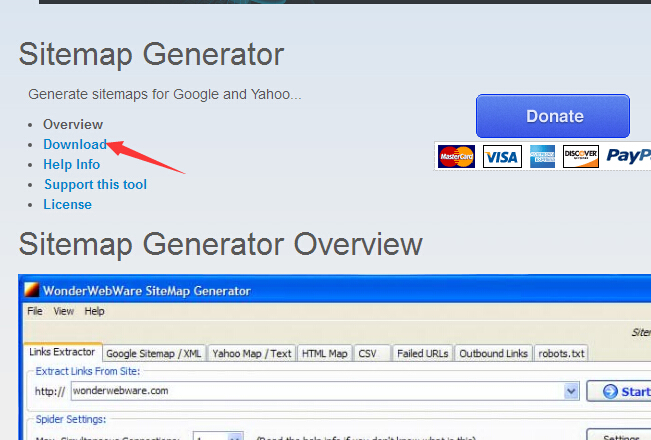Click the blue Donate button

click(553, 116)
